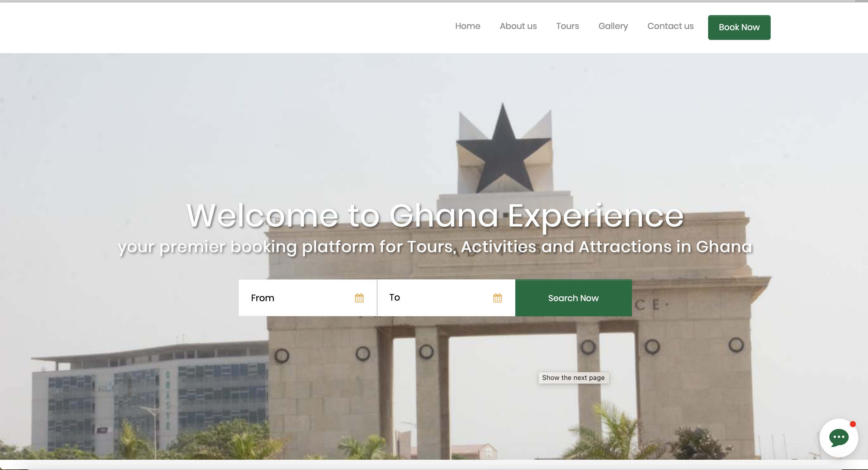The width and height of the screenshot is (868, 470).
Task: Click the Welcome to Ghana Experience heading
Action: (x=435, y=216)
